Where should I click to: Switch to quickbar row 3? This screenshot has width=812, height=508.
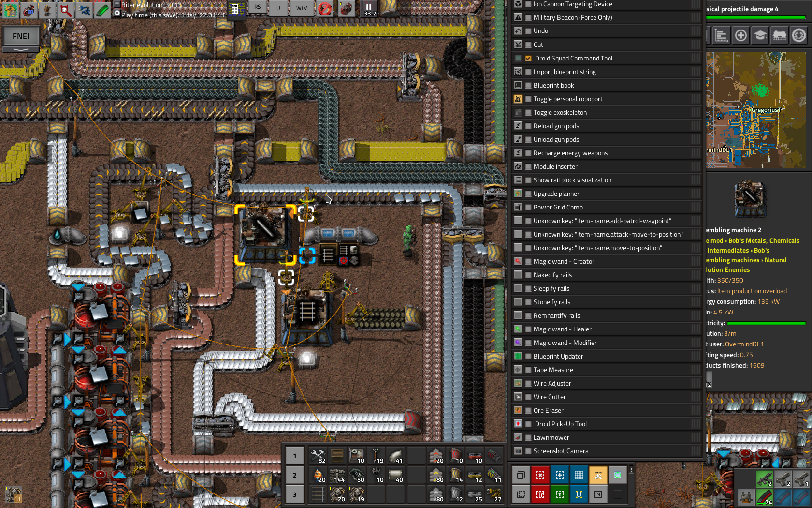[x=295, y=494]
